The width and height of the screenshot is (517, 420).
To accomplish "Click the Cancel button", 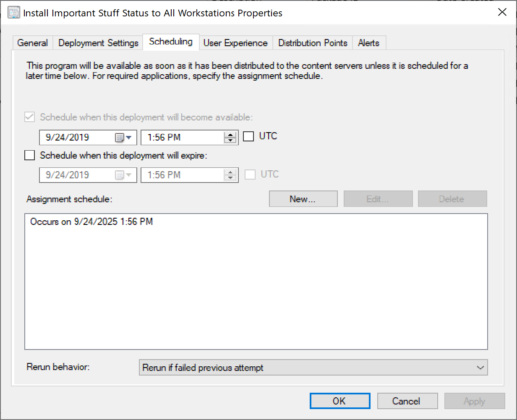I will click(407, 401).
